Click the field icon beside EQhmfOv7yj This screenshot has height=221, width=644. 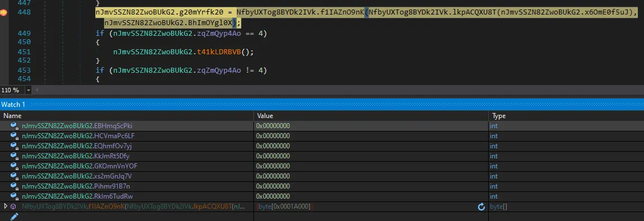pos(14,146)
